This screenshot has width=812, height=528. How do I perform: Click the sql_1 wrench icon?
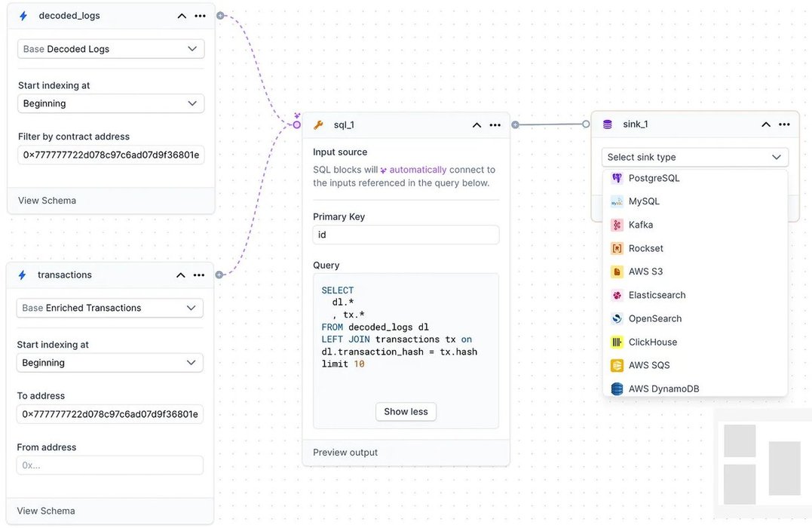coord(318,125)
